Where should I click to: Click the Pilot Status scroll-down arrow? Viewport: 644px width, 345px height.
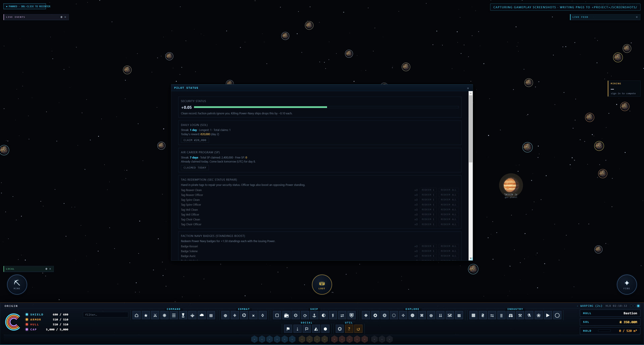471,259
